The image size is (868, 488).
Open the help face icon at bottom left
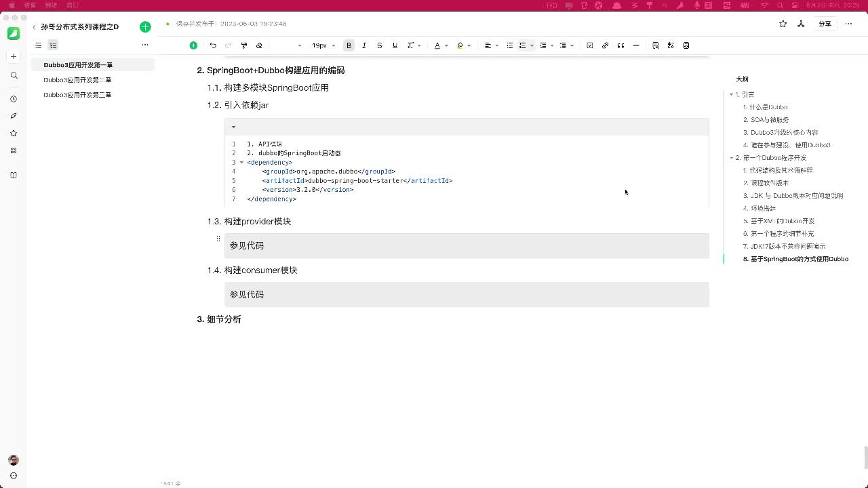click(14, 476)
